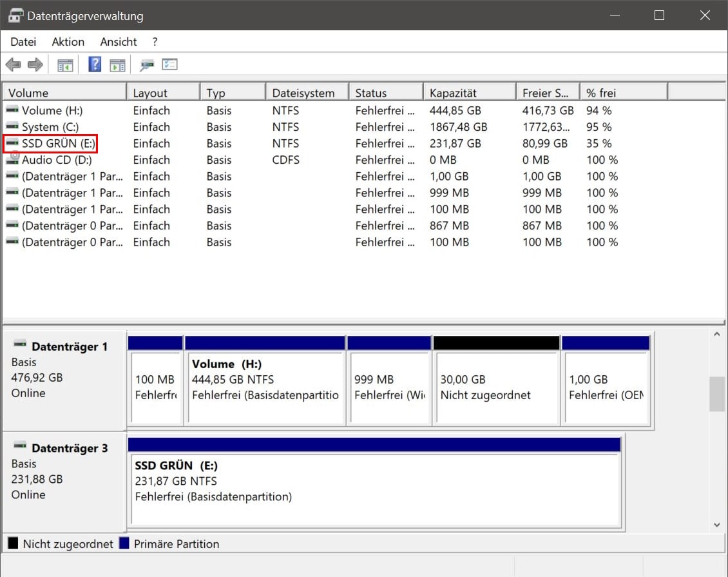The height and width of the screenshot is (577, 728).
Task: Click the disc icon of Audio CD (D:)
Action: [12, 159]
